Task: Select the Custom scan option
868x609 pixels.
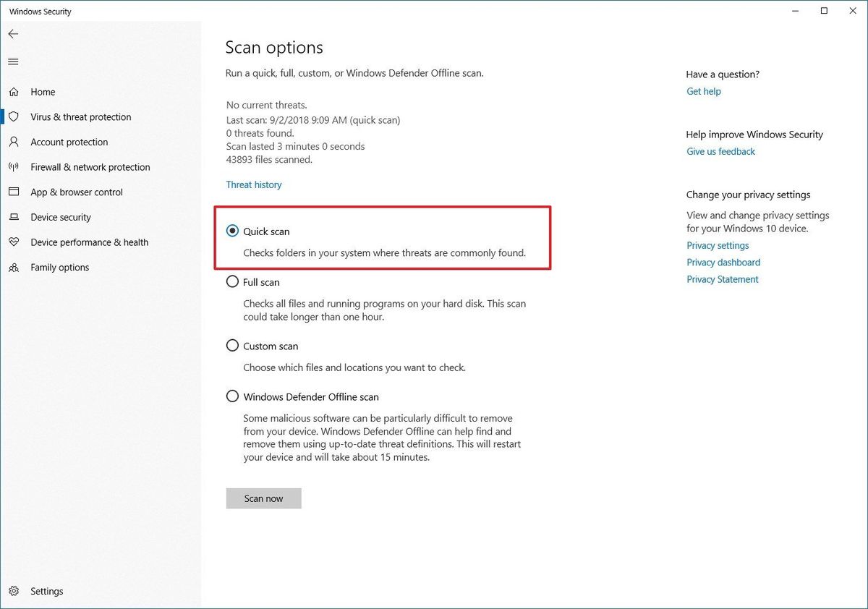Action: coord(232,345)
